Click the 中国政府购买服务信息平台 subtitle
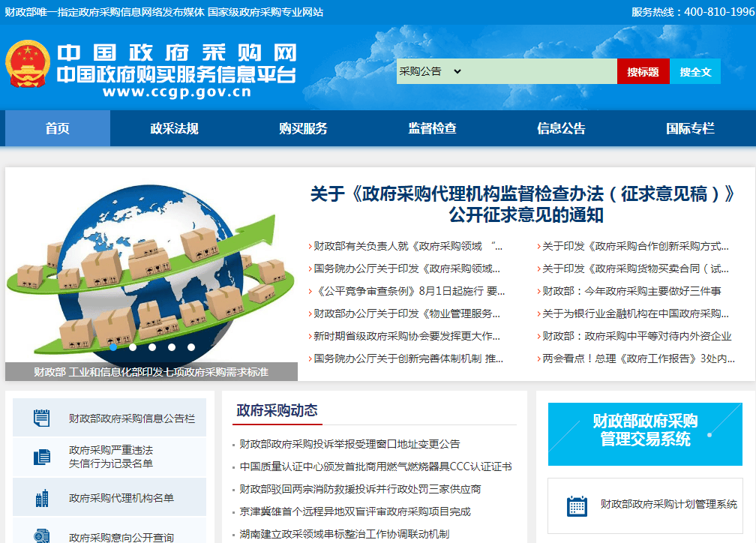The width and height of the screenshot is (756, 543). (176, 75)
